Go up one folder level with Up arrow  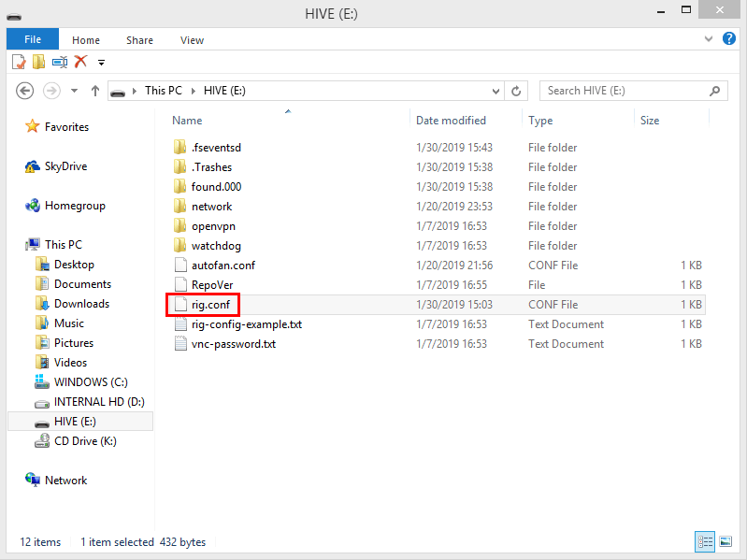click(x=95, y=91)
